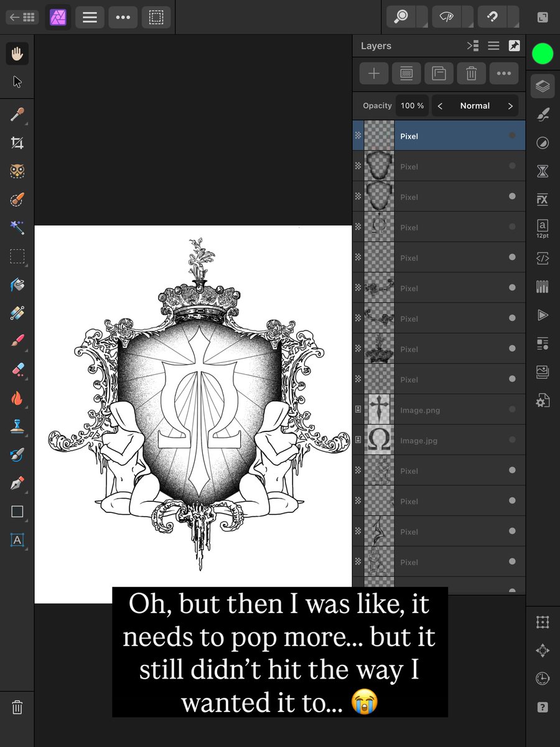The width and height of the screenshot is (560, 747).
Task: Select the Flood Fill paint bucket tool
Action: [x=17, y=284]
